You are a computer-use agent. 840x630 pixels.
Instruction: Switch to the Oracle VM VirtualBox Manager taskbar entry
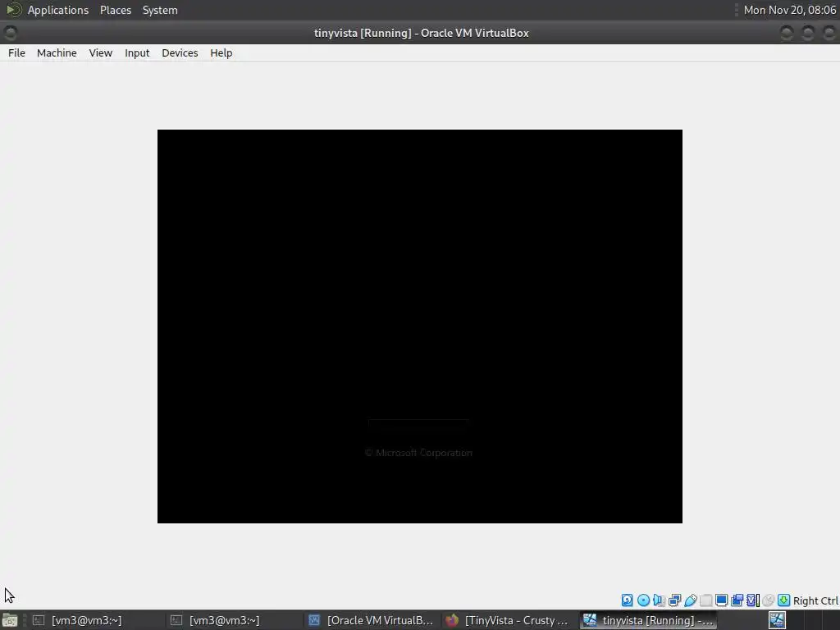372,620
